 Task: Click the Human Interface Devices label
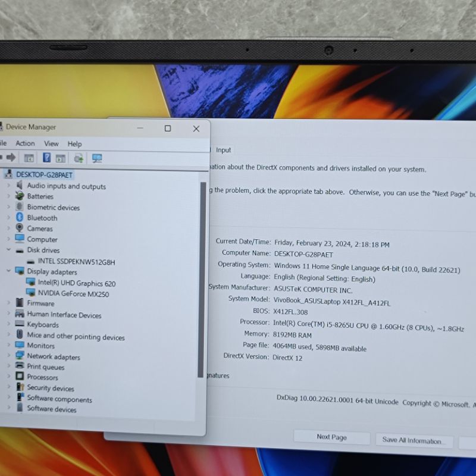coord(64,315)
